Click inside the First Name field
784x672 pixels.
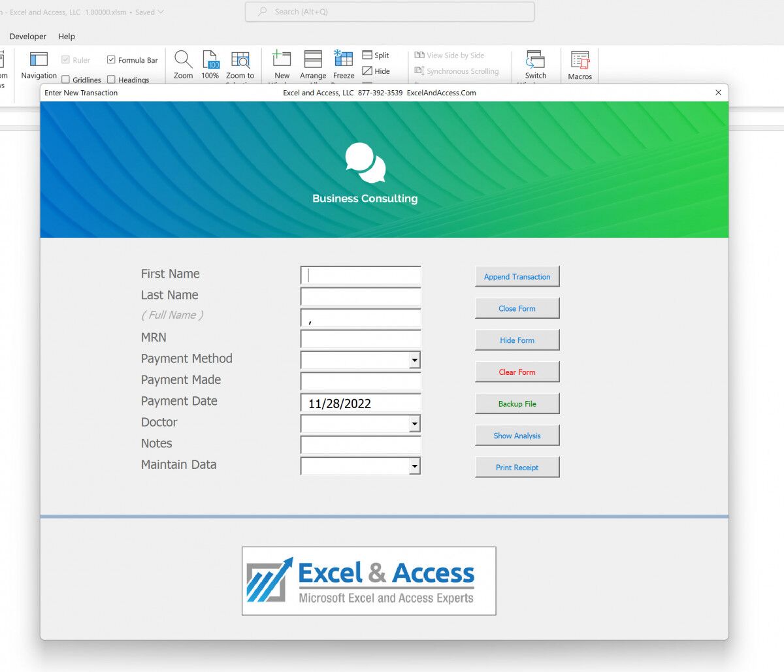[359, 275]
